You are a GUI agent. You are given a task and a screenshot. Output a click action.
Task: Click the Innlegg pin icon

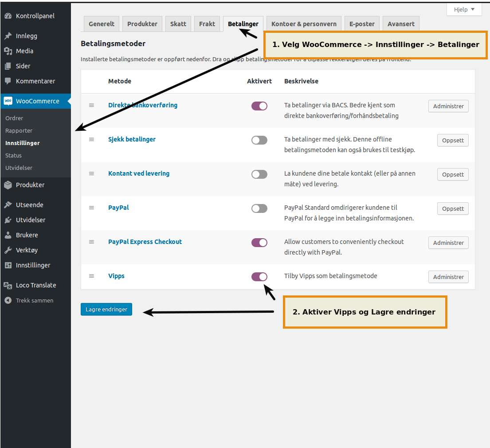coord(8,36)
